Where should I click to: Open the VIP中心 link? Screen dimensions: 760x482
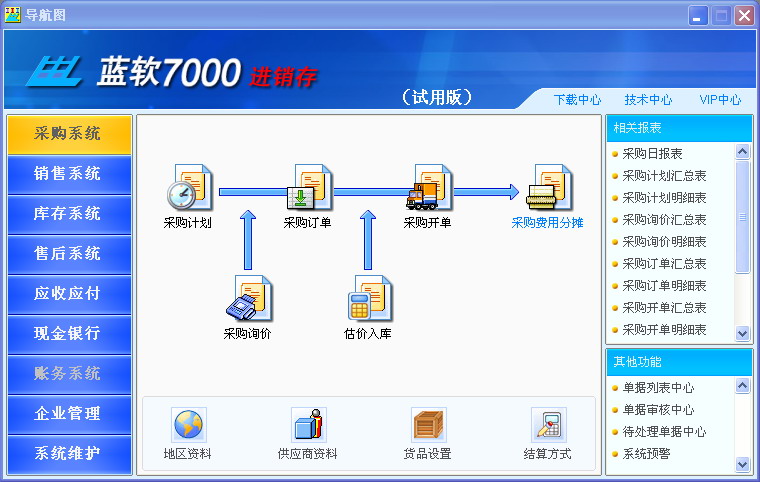pyautogui.click(x=720, y=99)
